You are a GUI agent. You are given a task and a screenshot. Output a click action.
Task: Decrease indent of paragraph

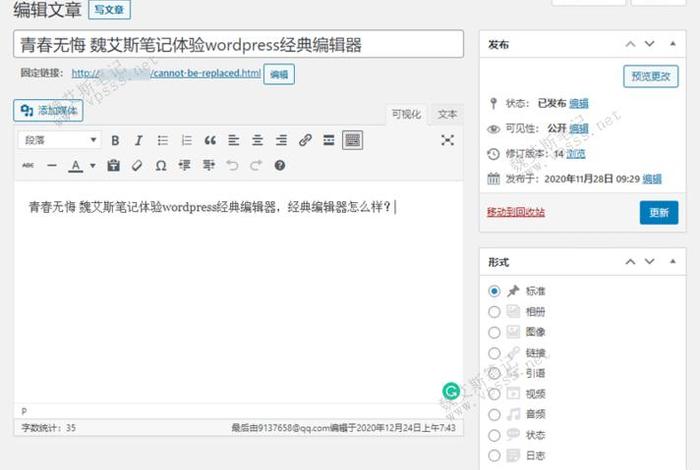point(184,166)
